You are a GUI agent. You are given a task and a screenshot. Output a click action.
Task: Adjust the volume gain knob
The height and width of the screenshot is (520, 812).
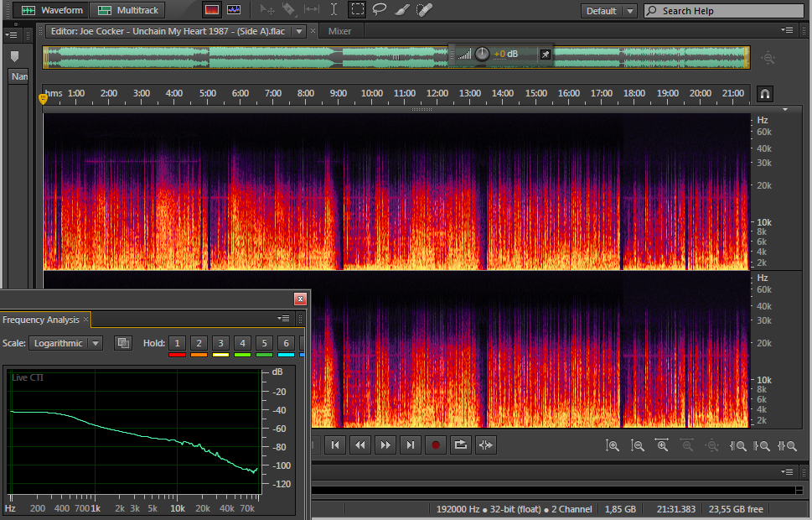click(x=482, y=54)
